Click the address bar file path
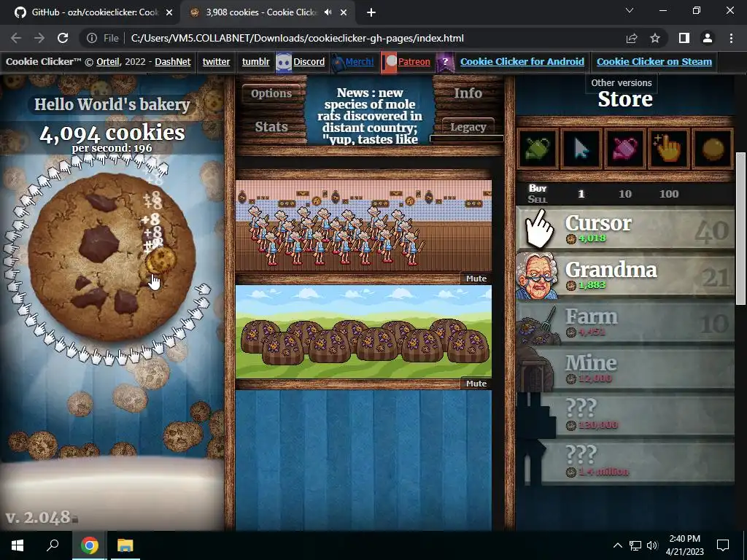The width and height of the screenshot is (747, 560). click(x=297, y=38)
